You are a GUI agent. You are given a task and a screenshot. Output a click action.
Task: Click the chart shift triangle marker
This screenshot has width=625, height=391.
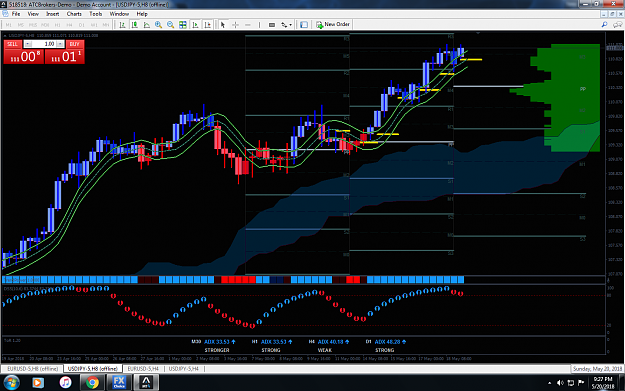(478, 33)
